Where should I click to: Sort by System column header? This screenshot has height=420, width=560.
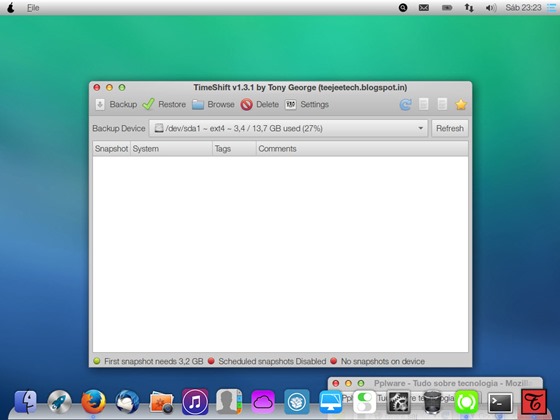click(x=171, y=149)
